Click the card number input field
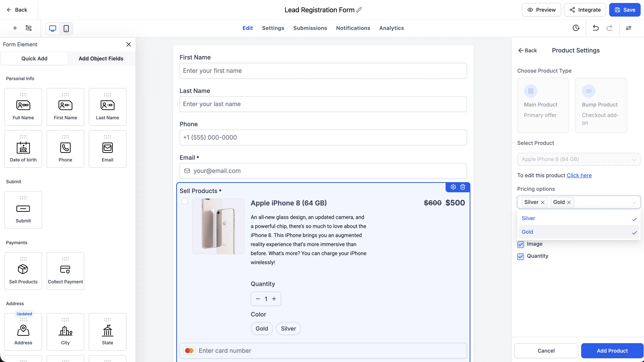This screenshot has width=644, height=362. click(323, 351)
